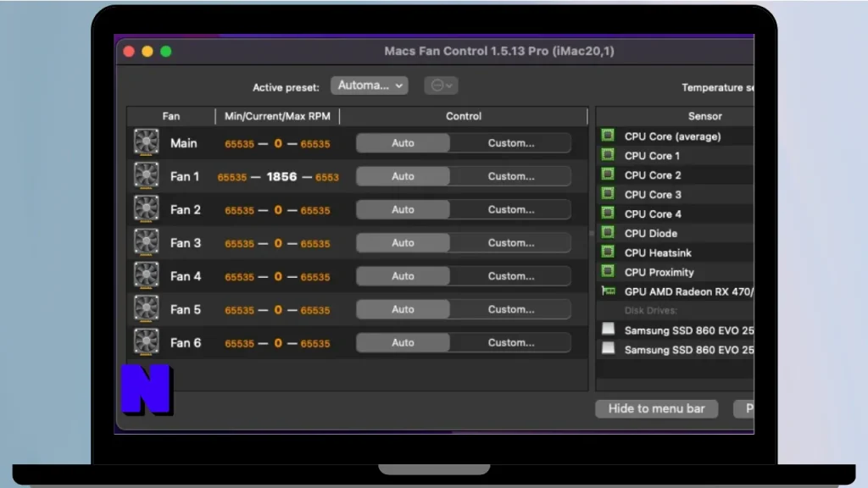Open Custom control for Fan 5

[x=510, y=308]
